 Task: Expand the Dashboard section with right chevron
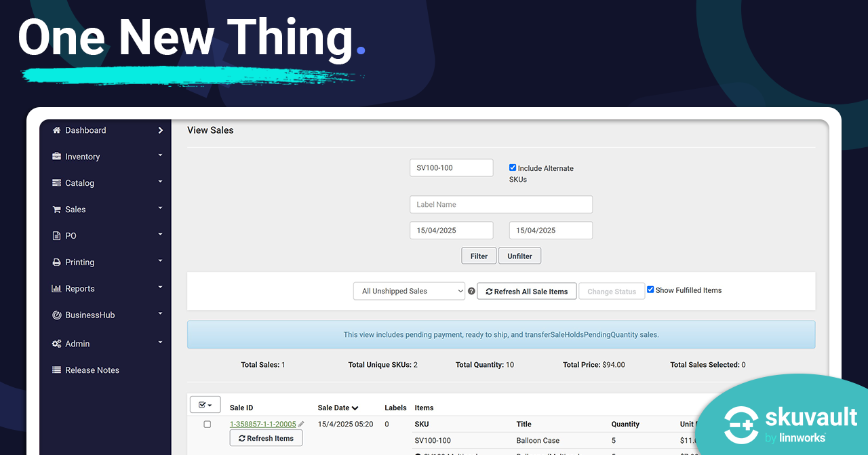click(160, 130)
